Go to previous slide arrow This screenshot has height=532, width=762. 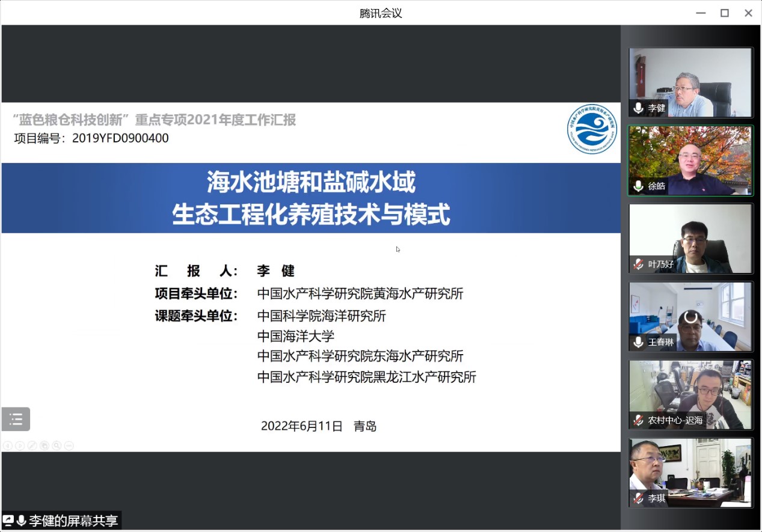(x=7, y=445)
